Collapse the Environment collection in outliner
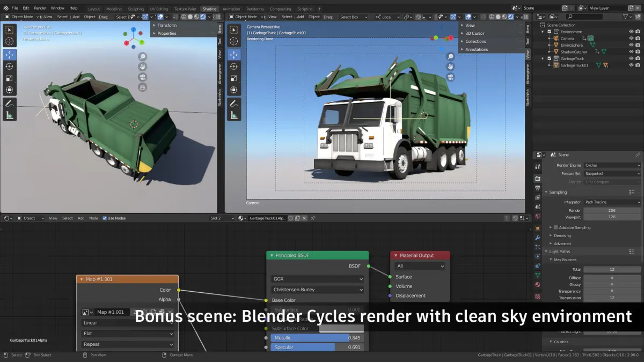Viewport: 644px width, 362px height. [x=543, y=32]
